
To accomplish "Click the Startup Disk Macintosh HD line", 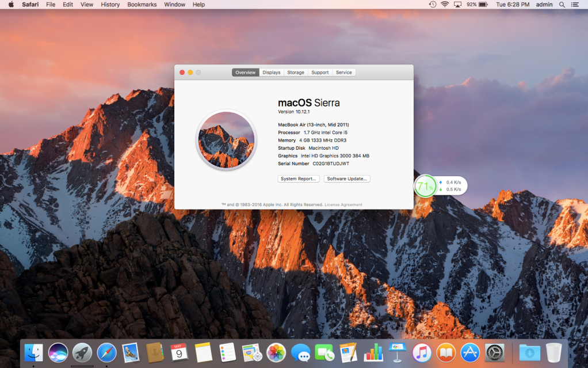I will tap(308, 148).
